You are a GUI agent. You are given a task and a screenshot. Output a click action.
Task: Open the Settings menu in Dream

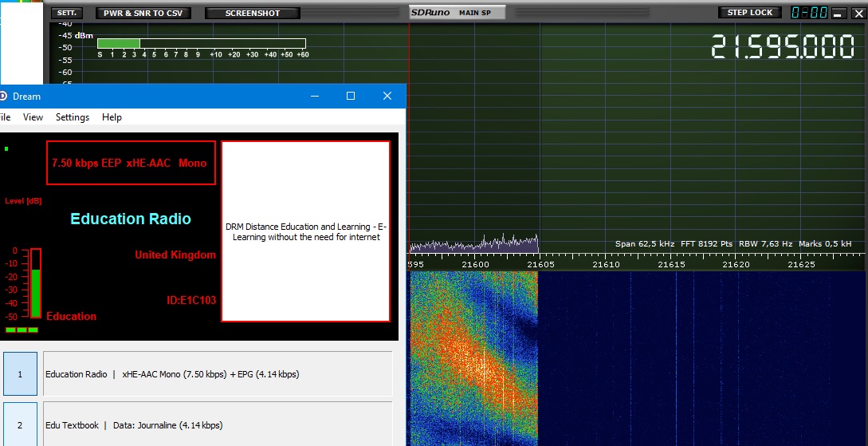[73, 117]
